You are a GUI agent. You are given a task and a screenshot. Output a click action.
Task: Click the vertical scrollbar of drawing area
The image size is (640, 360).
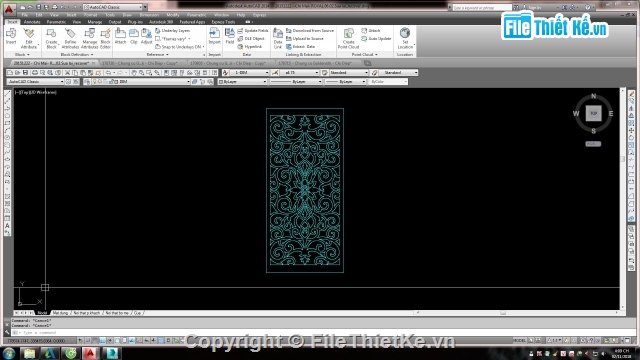tap(622, 198)
